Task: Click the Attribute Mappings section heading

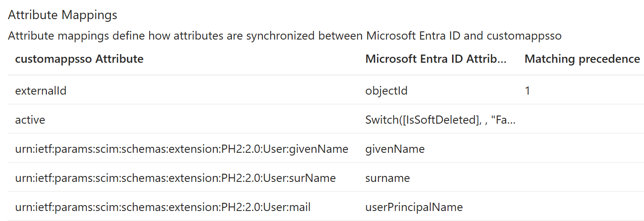Action: [x=62, y=15]
